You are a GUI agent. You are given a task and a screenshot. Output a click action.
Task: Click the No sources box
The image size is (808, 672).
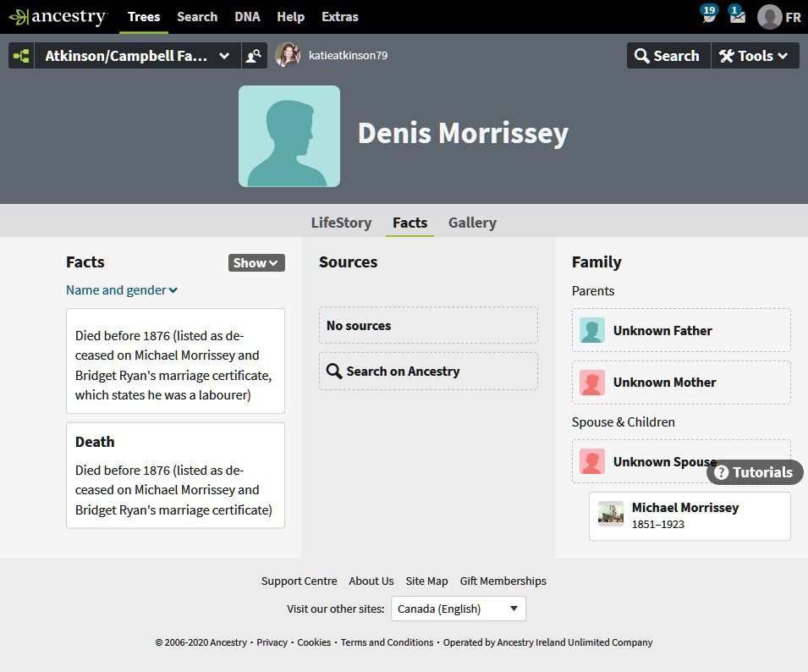point(428,326)
